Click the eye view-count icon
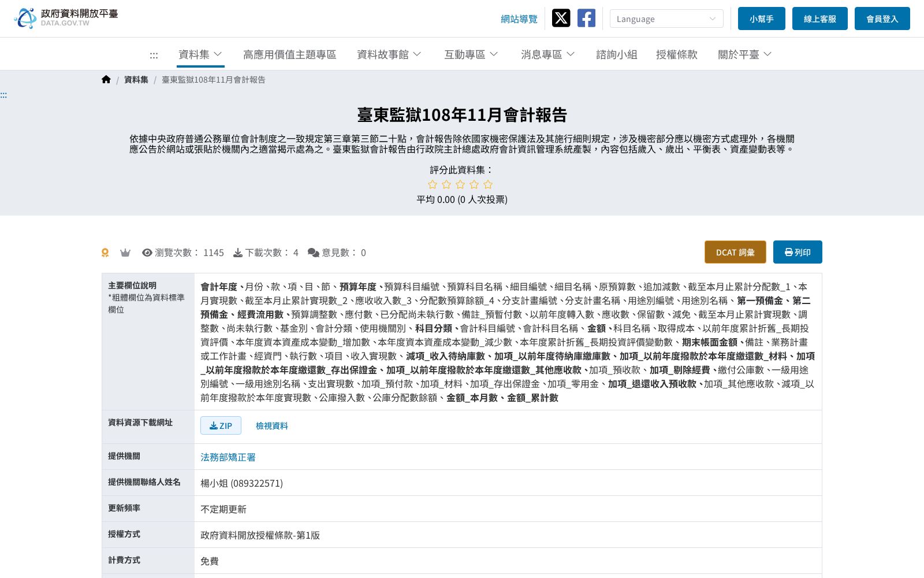This screenshot has width=924, height=578. (x=147, y=253)
